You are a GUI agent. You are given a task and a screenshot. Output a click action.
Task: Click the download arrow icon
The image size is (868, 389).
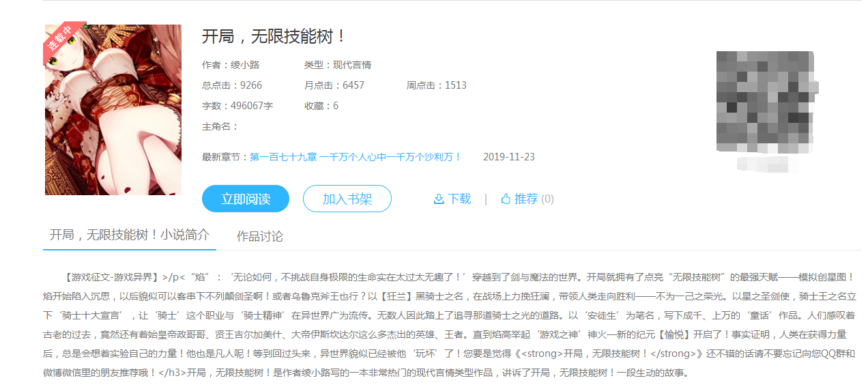coord(439,199)
